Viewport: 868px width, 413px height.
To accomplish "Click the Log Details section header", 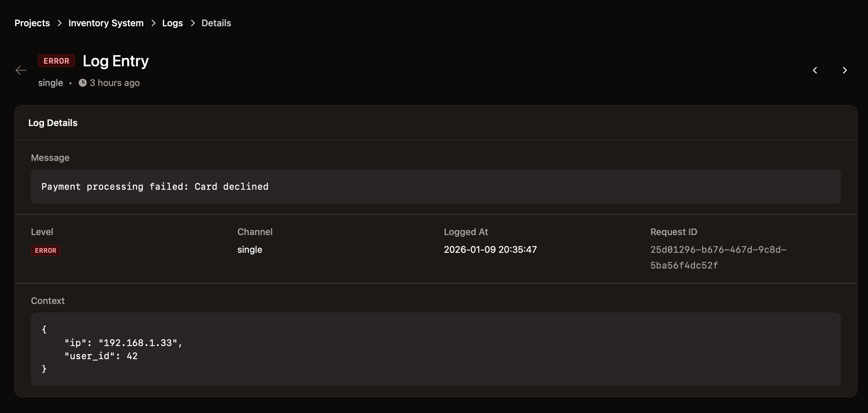I will (53, 123).
